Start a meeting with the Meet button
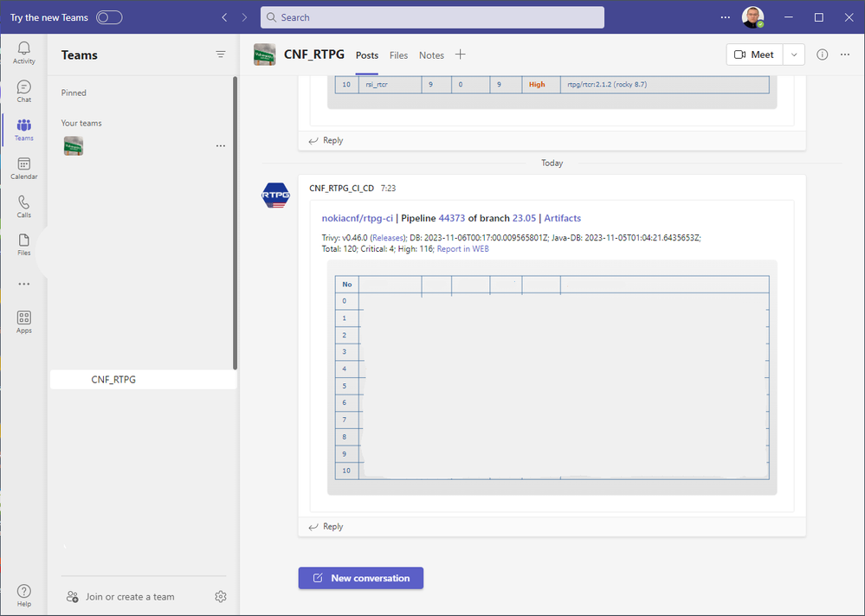865x616 pixels. [754, 55]
